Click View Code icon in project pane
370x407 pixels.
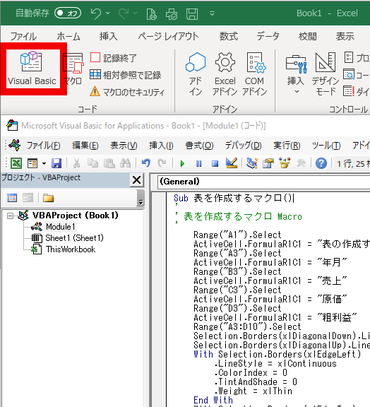(12, 198)
